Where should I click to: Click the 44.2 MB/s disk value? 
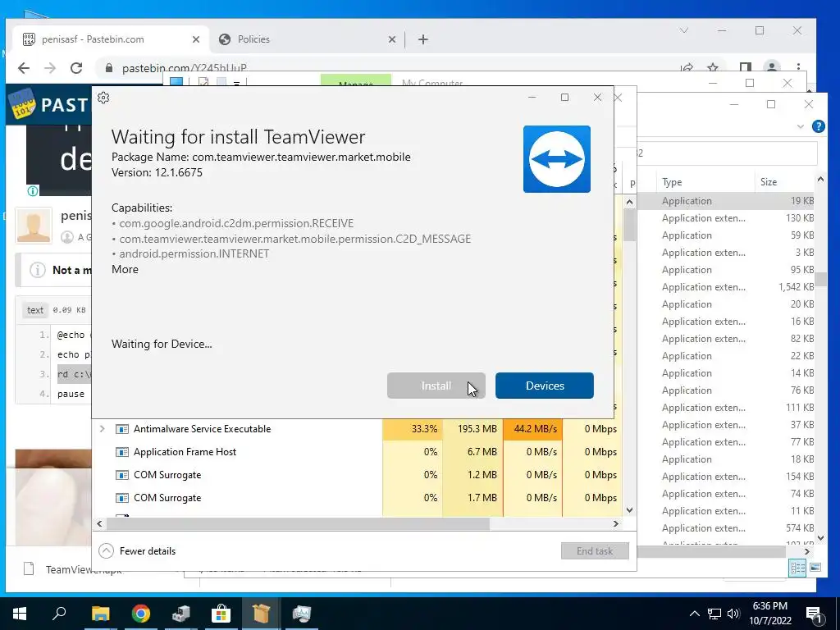point(533,428)
